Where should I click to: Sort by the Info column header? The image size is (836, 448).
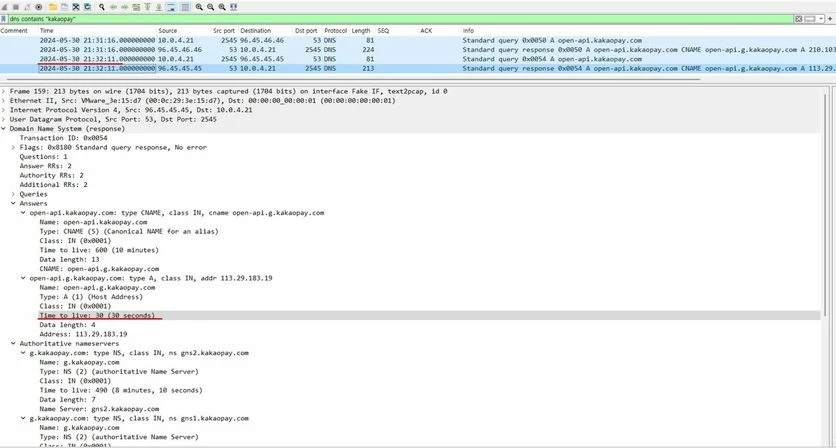[x=648, y=31]
